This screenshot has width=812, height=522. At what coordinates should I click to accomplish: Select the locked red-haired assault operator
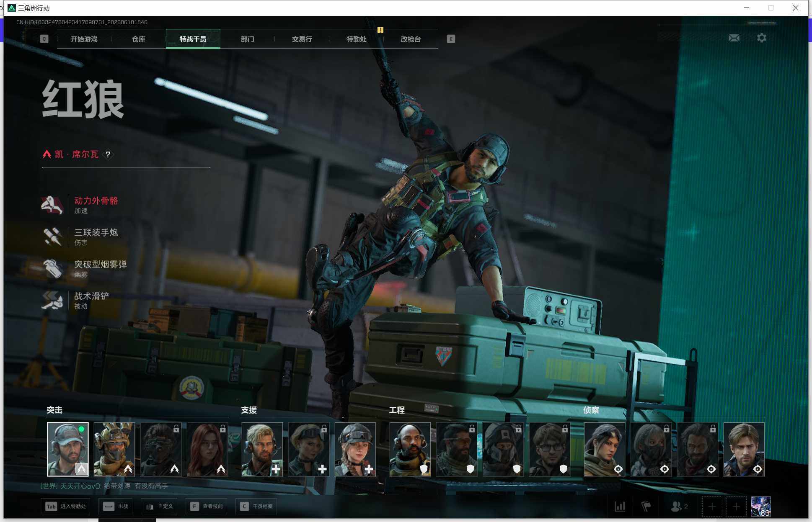pyautogui.click(x=207, y=449)
